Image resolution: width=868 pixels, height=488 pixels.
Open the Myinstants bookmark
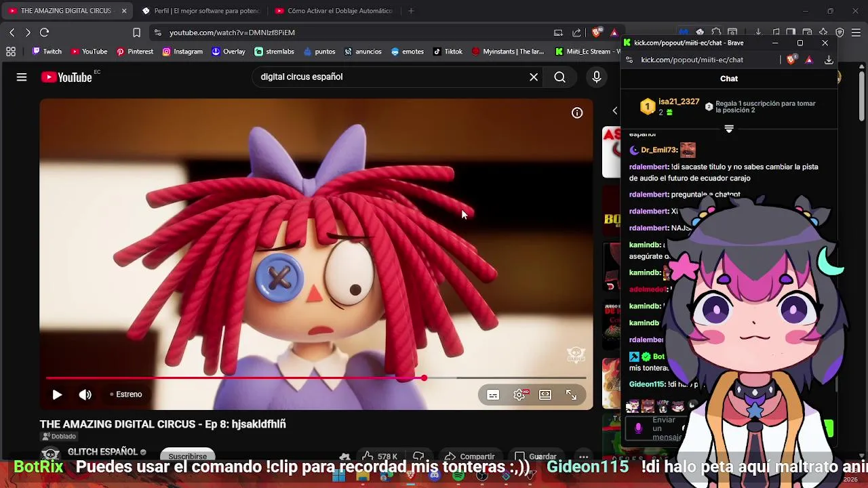(x=507, y=52)
